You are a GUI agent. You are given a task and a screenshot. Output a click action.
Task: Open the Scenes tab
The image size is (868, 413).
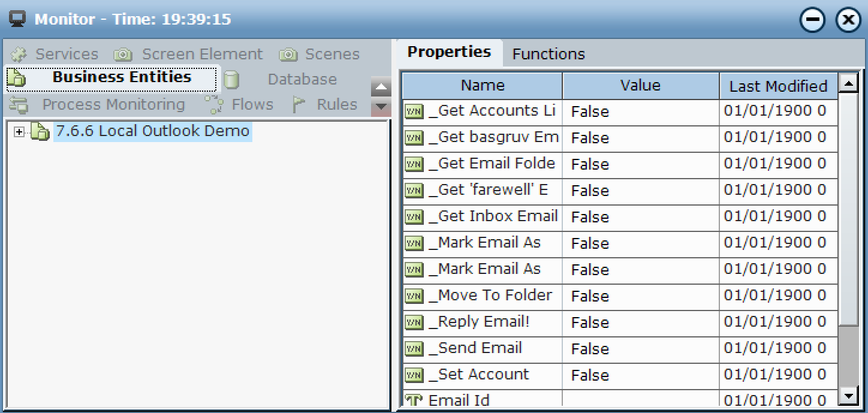pyautogui.click(x=331, y=55)
